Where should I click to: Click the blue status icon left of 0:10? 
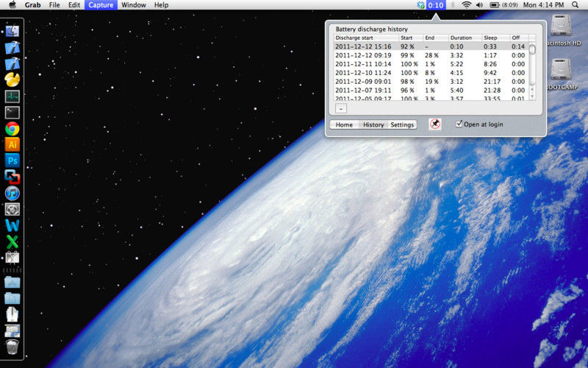(x=420, y=5)
